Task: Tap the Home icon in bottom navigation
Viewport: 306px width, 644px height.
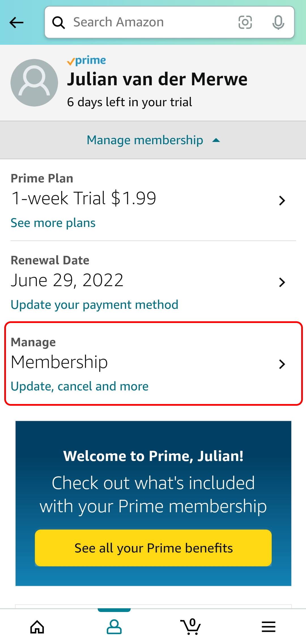Action: (x=38, y=626)
